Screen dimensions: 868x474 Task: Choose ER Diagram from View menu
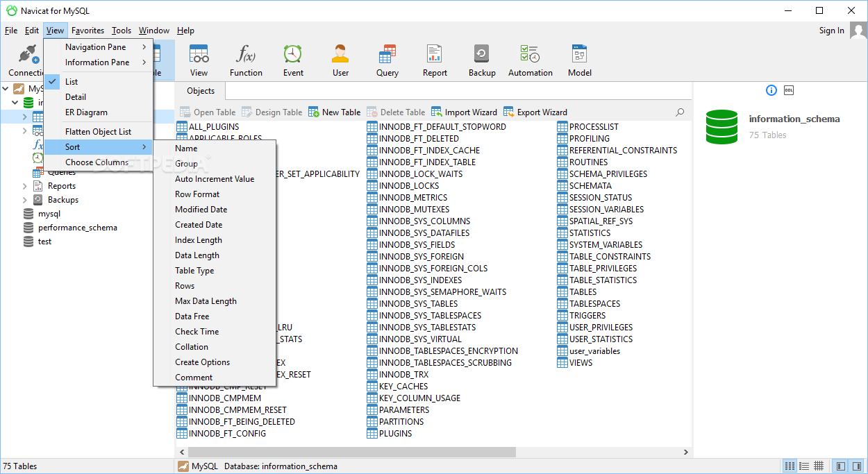point(98,112)
